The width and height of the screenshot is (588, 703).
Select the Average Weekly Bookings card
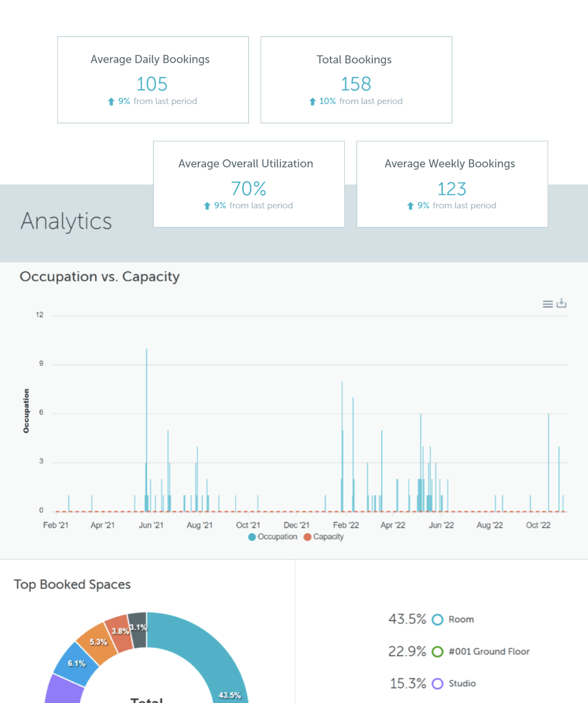pyautogui.click(x=452, y=184)
